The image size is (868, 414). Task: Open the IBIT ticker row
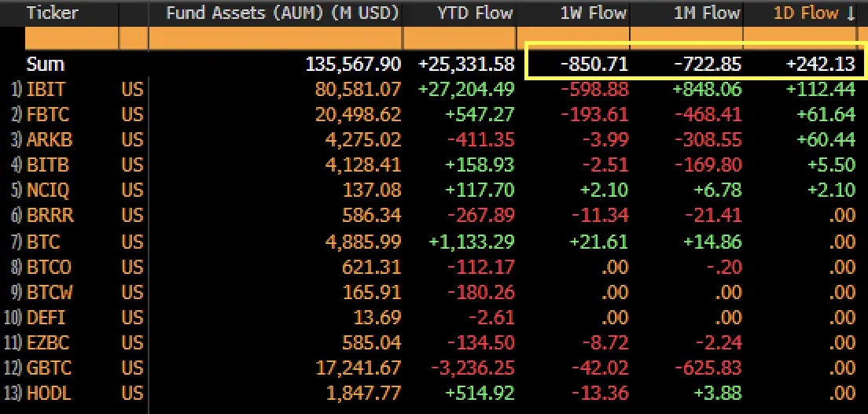(46, 90)
